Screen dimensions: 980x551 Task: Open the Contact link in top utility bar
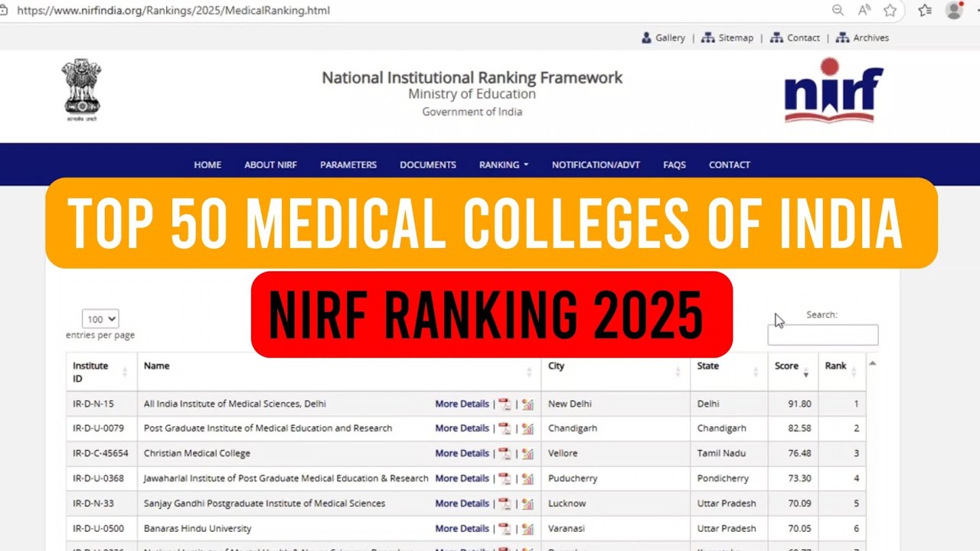795,37
